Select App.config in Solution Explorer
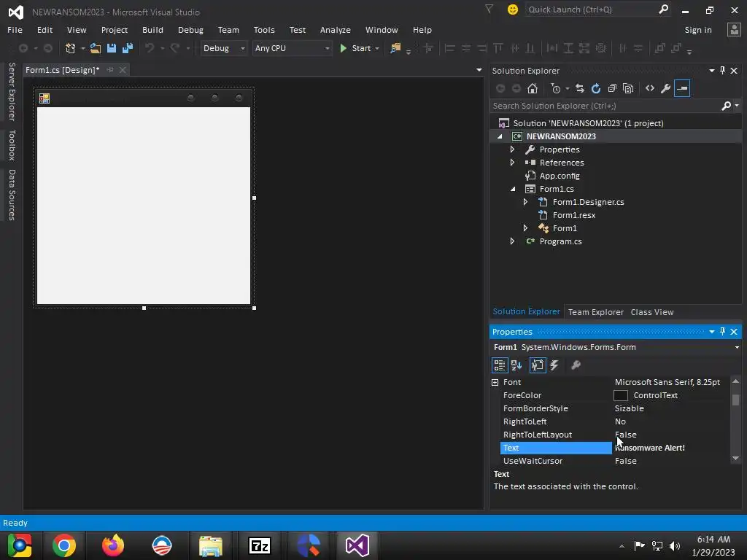The image size is (747, 560). coord(560,176)
